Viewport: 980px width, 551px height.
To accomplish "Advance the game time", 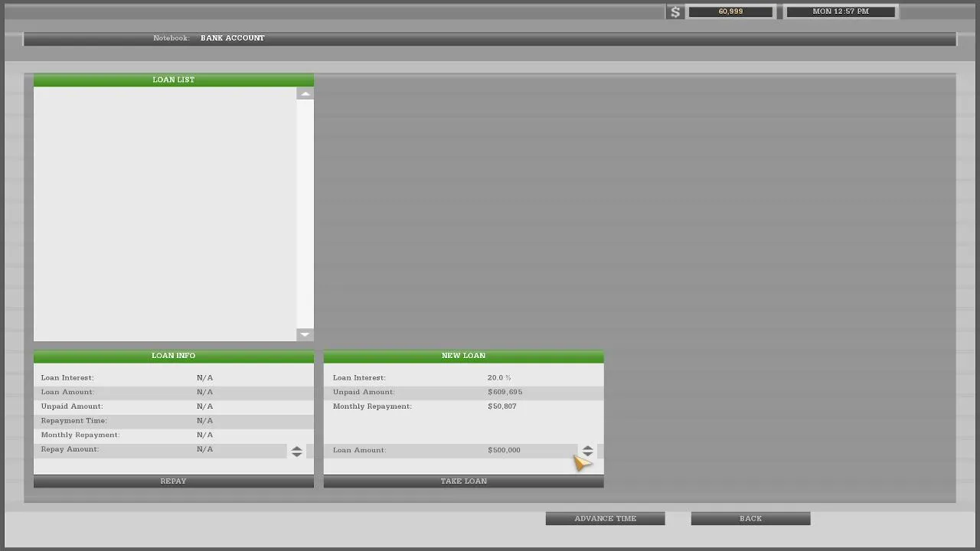I will 605,519.
